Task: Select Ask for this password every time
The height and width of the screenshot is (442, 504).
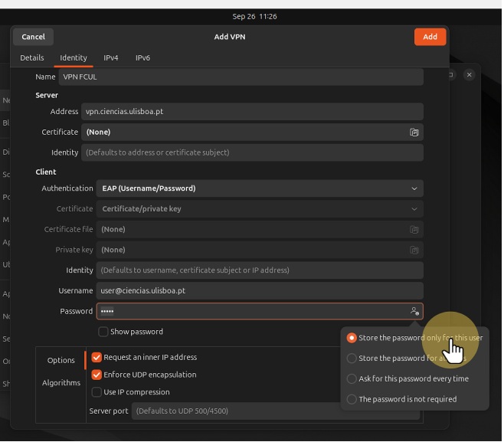Action: coord(352,379)
